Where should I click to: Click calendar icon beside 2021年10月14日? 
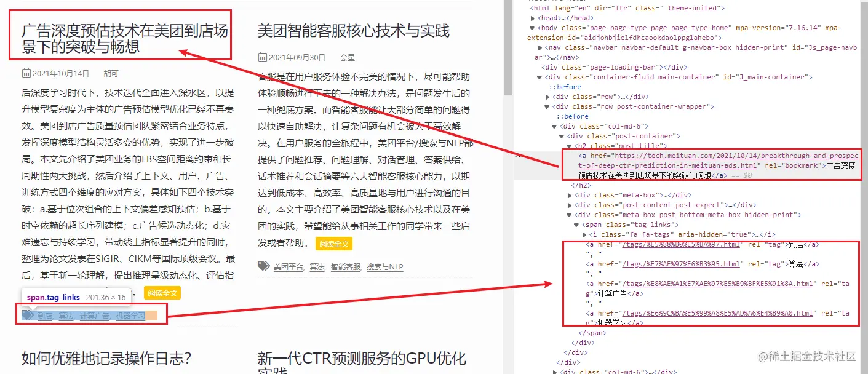click(x=26, y=73)
